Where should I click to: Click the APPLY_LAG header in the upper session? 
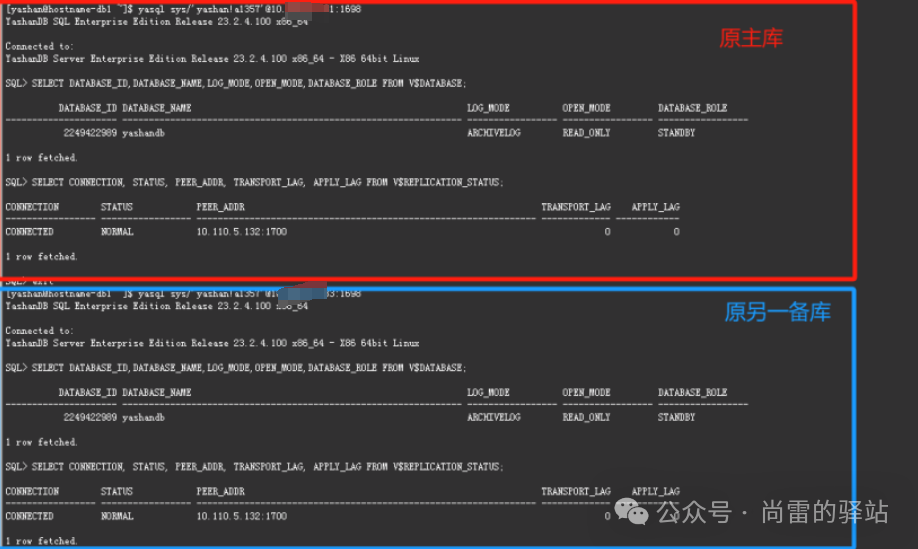(x=655, y=207)
